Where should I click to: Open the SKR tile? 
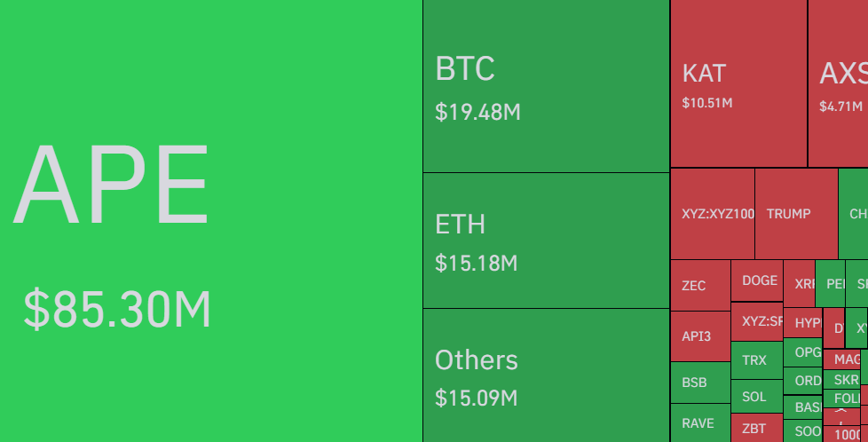(x=844, y=380)
